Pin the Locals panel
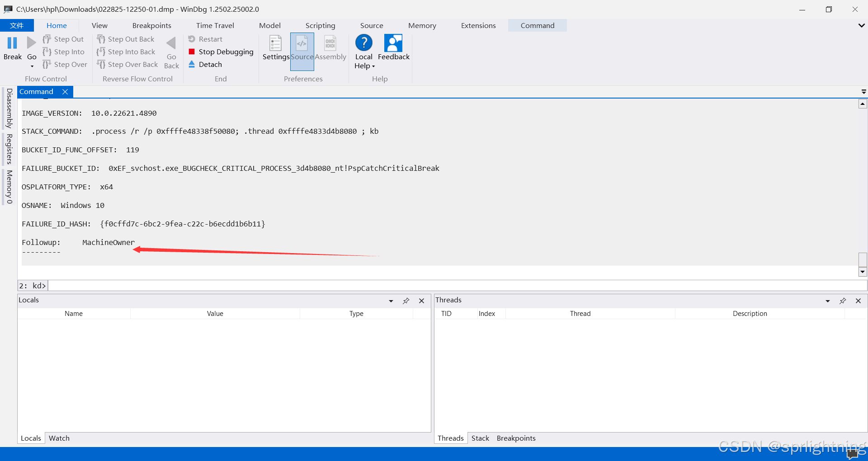 pos(406,301)
